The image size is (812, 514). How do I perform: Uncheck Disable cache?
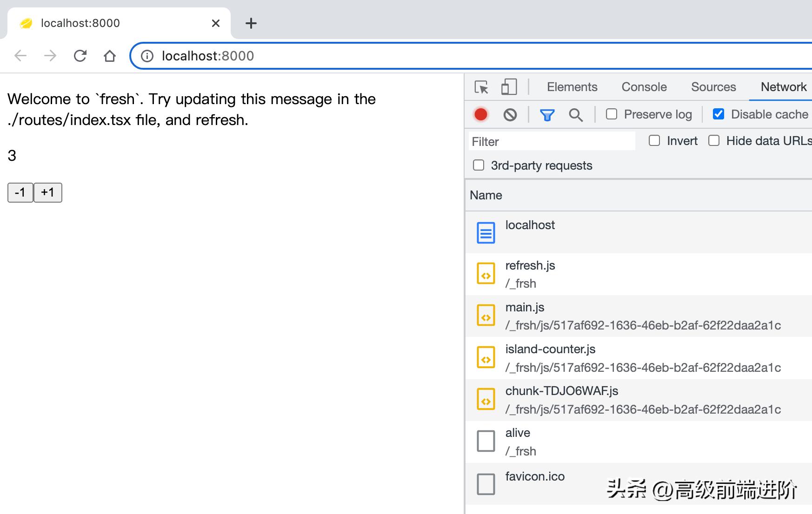tap(719, 114)
